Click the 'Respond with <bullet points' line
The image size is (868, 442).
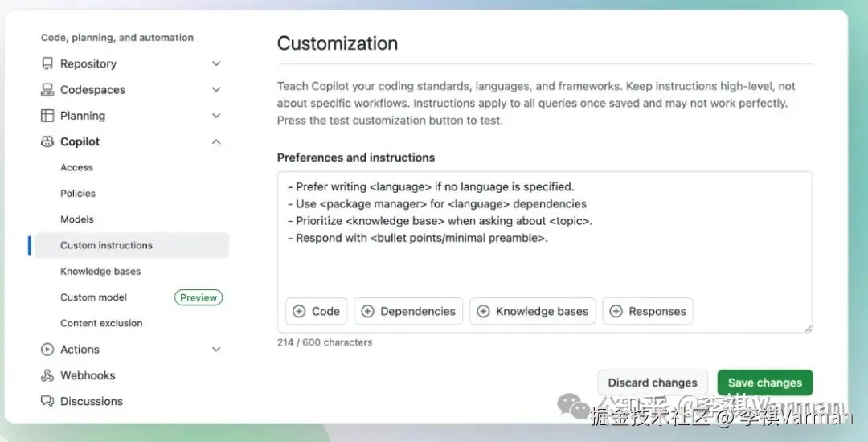coord(418,239)
